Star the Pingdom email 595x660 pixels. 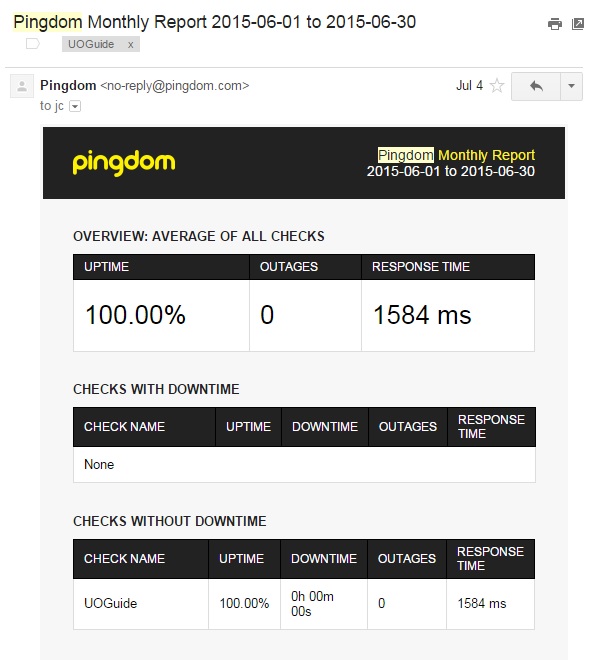497,85
